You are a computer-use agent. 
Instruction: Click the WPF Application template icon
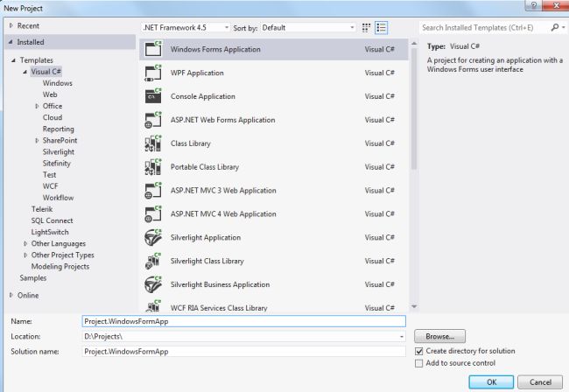[x=153, y=73]
